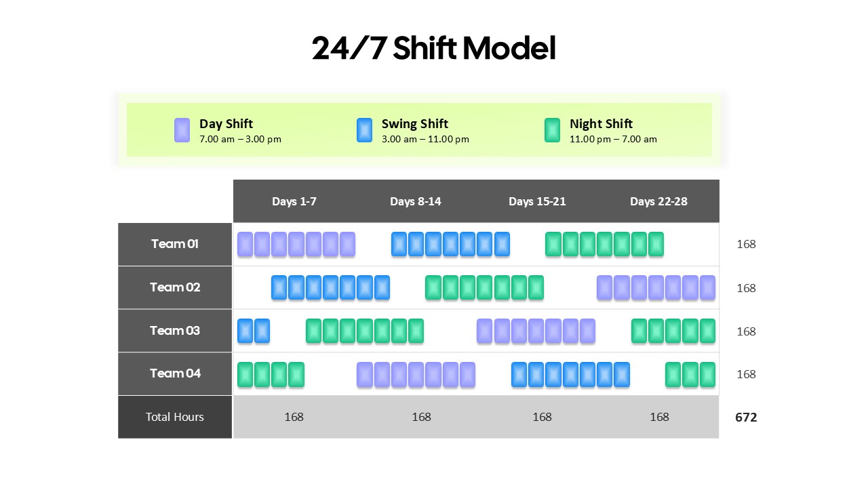This screenshot has height=488, width=868.
Task: Select the Team 03 row label
Action: (x=175, y=331)
